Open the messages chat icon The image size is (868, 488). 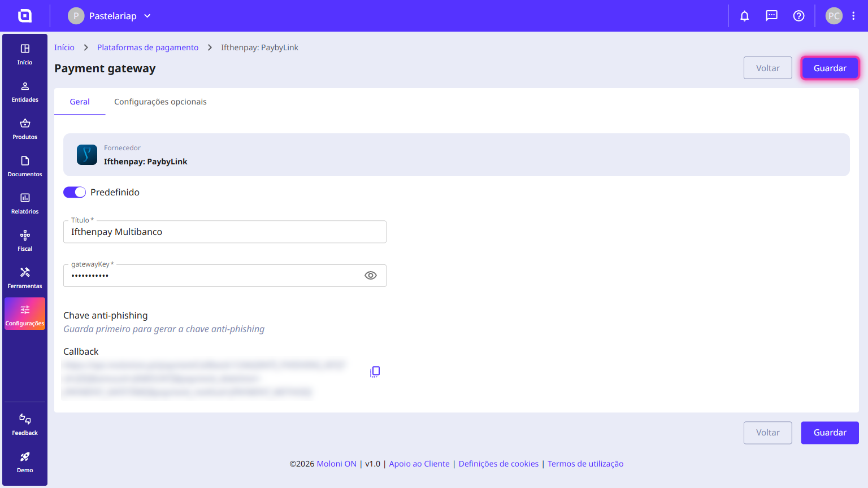point(771,16)
